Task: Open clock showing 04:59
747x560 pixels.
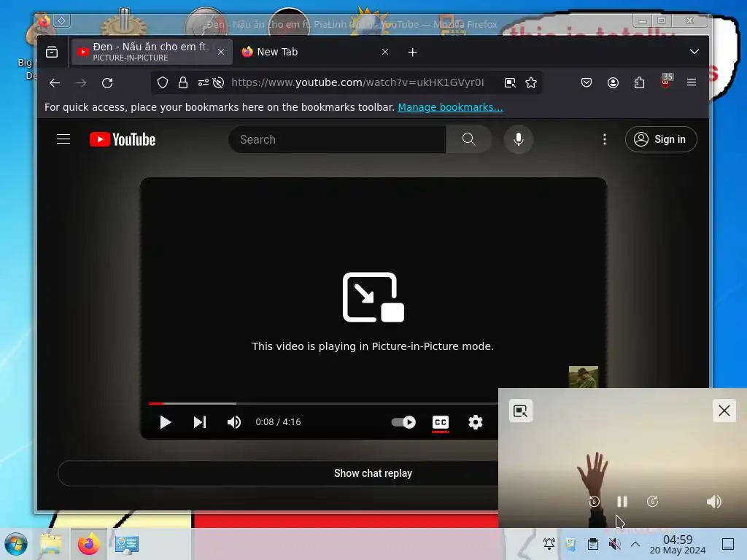Action: point(678,544)
